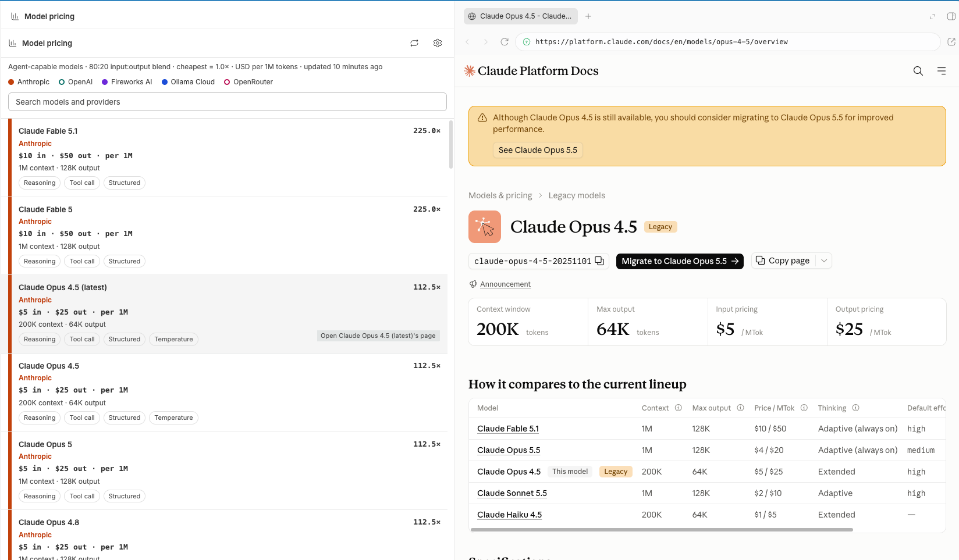Toggle the OpenAI provider filter
The width and height of the screenshot is (959, 560).
(76, 82)
